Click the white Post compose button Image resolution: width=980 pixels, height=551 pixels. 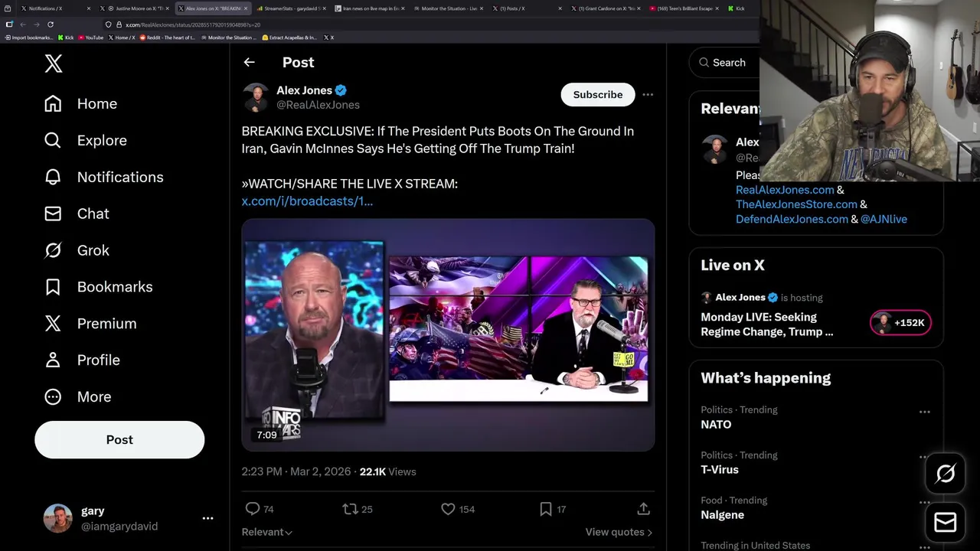pyautogui.click(x=119, y=440)
